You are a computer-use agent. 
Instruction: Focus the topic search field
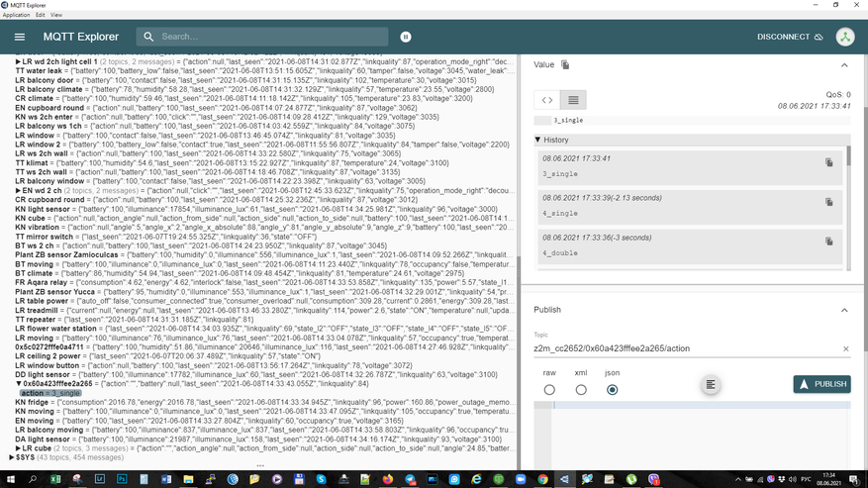[x=267, y=37]
